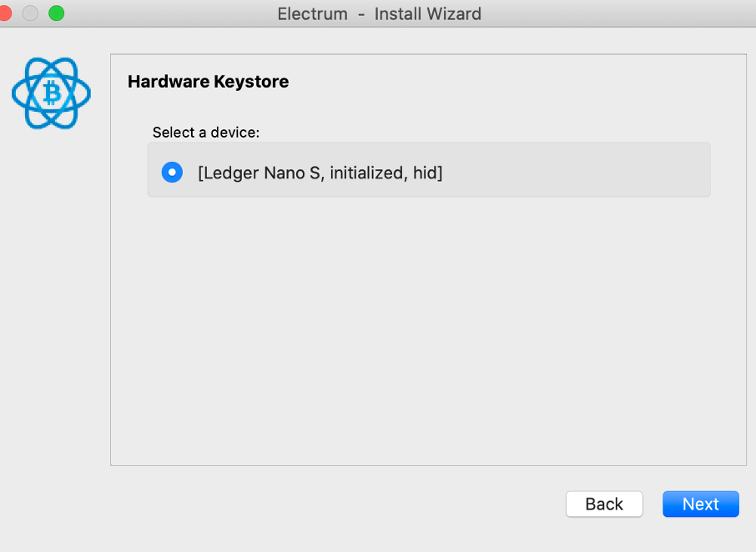The width and height of the screenshot is (756, 552).
Task: Choose the '[Ledger Nano S, initialized, hid]' label
Action: tap(320, 173)
